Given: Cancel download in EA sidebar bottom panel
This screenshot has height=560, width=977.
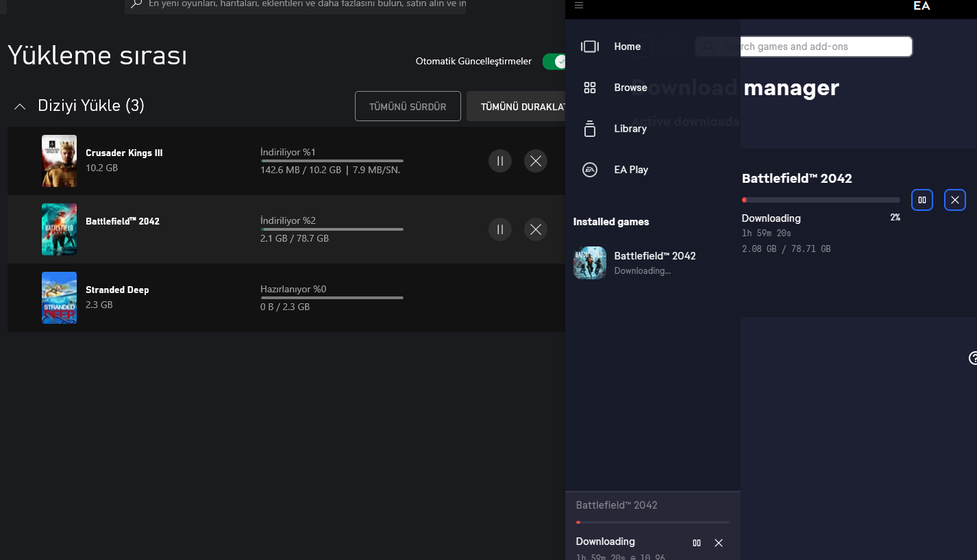Looking at the screenshot, I should [719, 543].
